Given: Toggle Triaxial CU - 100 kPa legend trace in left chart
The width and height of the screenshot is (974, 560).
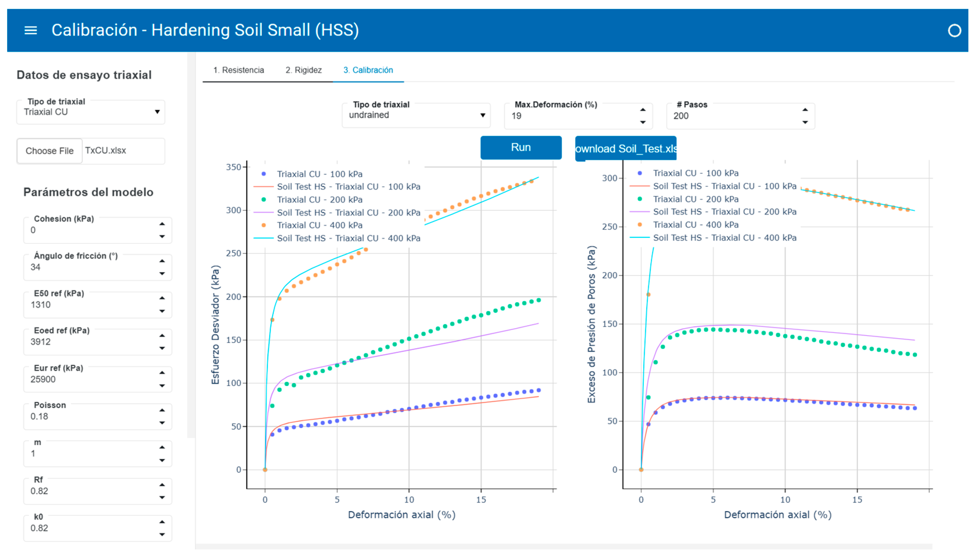Looking at the screenshot, I should [319, 174].
